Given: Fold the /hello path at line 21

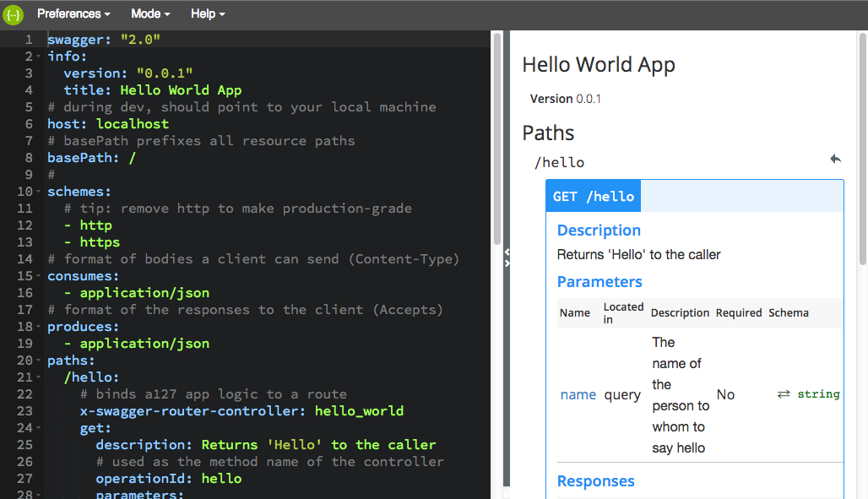Looking at the screenshot, I should 39,377.
